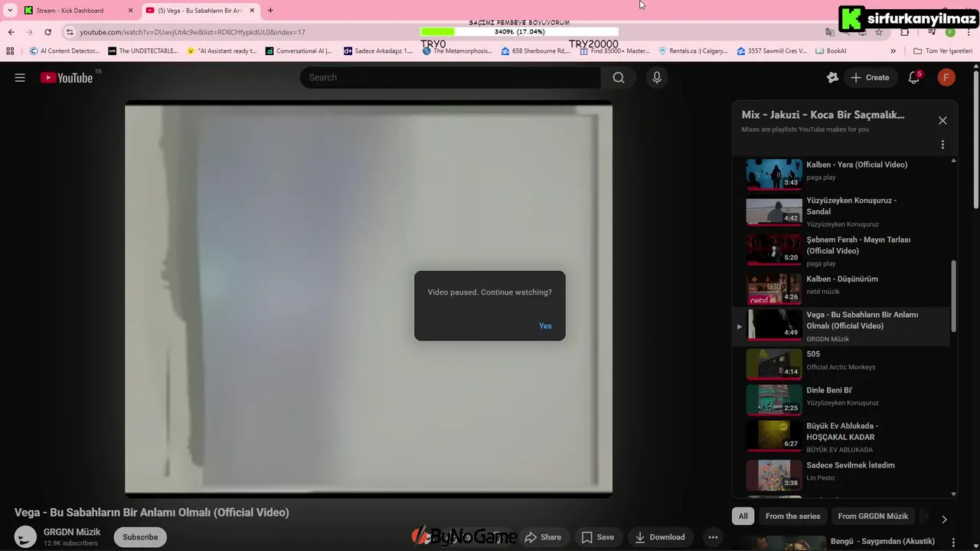Image resolution: width=980 pixels, height=551 pixels.
Task: Open the YouTube hamburger guide menu
Action: click(20, 77)
